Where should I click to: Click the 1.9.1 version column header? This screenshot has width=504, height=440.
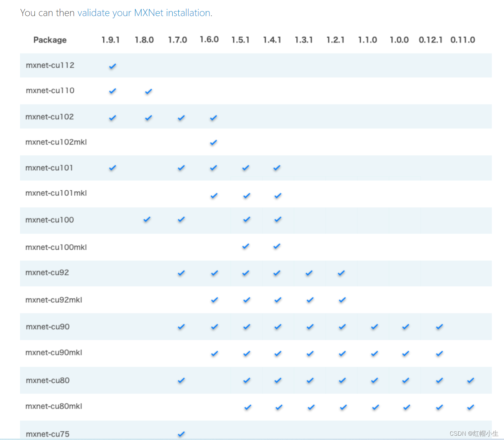(x=110, y=40)
